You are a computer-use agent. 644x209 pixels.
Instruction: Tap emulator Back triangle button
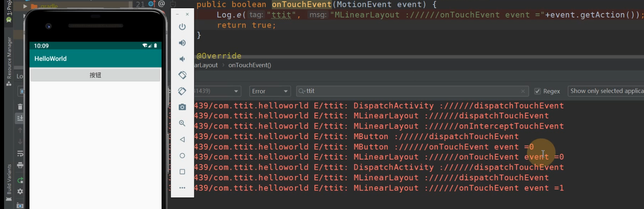tap(182, 140)
